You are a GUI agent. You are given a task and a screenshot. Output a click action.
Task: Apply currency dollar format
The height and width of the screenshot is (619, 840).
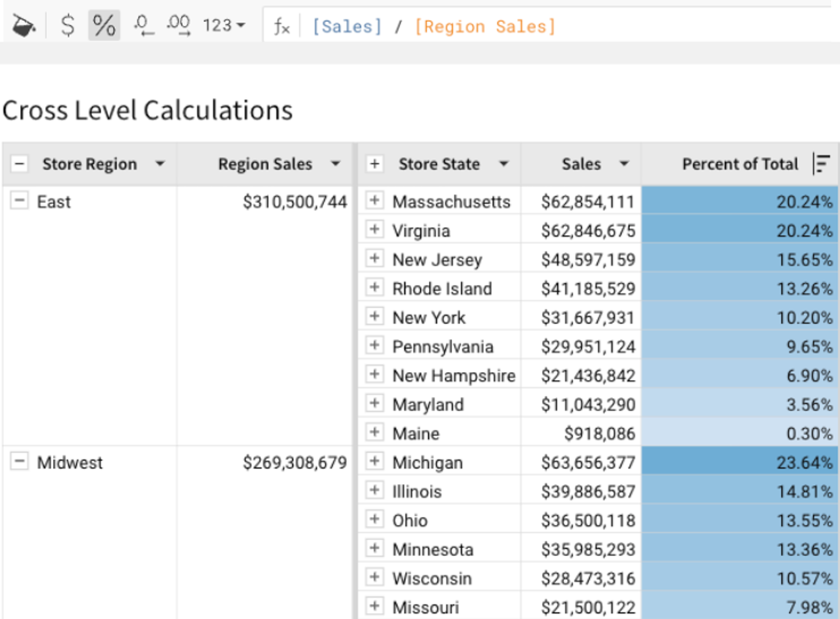[68, 26]
